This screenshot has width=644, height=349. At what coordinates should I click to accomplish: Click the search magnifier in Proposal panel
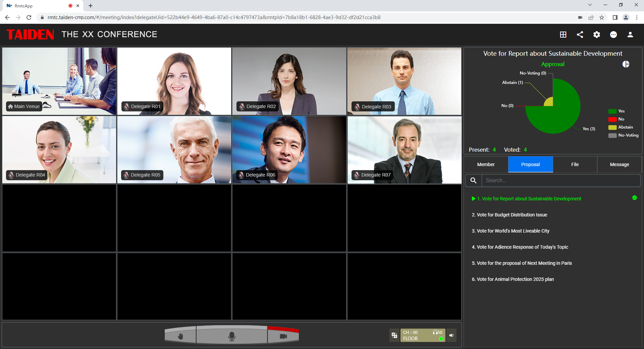473,180
